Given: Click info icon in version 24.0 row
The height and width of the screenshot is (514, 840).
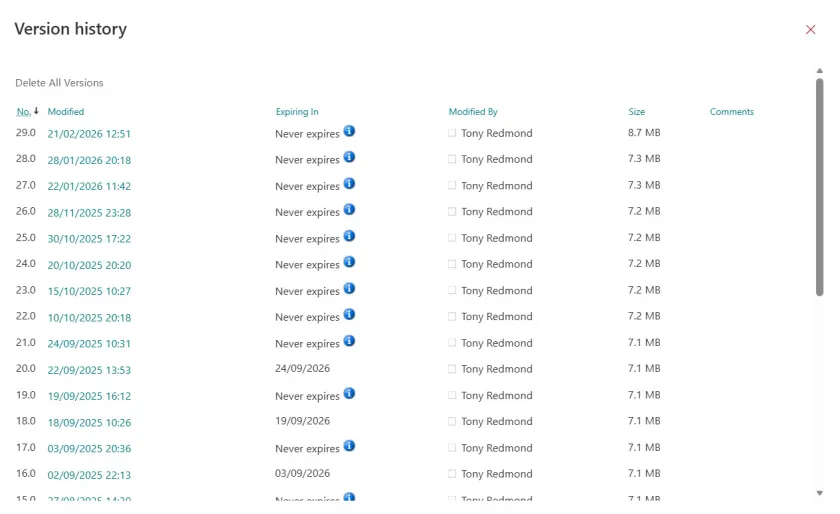Looking at the screenshot, I should 349,262.
